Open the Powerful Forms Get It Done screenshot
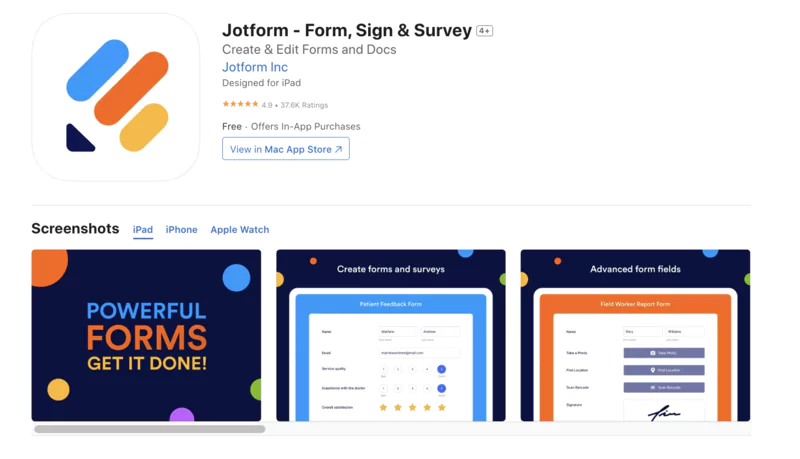 click(x=146, y=335)
